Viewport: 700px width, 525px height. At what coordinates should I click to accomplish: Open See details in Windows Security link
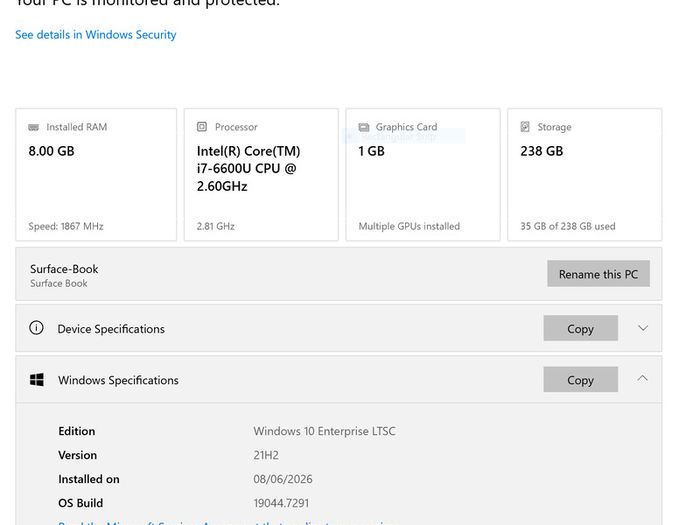click(96, 35)
